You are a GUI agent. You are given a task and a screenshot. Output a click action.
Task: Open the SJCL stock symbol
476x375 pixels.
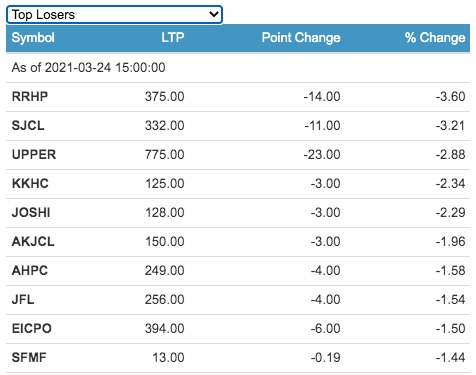[28, 126]
